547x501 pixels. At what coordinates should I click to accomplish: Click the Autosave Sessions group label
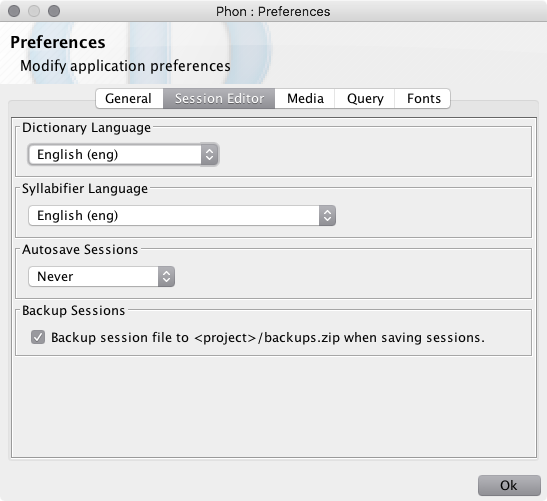(x=80, y=250)
